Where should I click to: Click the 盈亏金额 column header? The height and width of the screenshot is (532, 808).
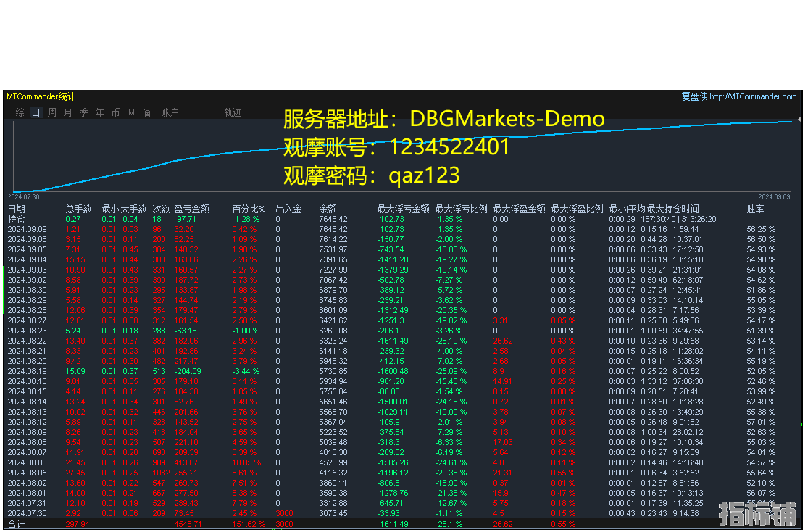pyautogui.click(x=191, y=209)
